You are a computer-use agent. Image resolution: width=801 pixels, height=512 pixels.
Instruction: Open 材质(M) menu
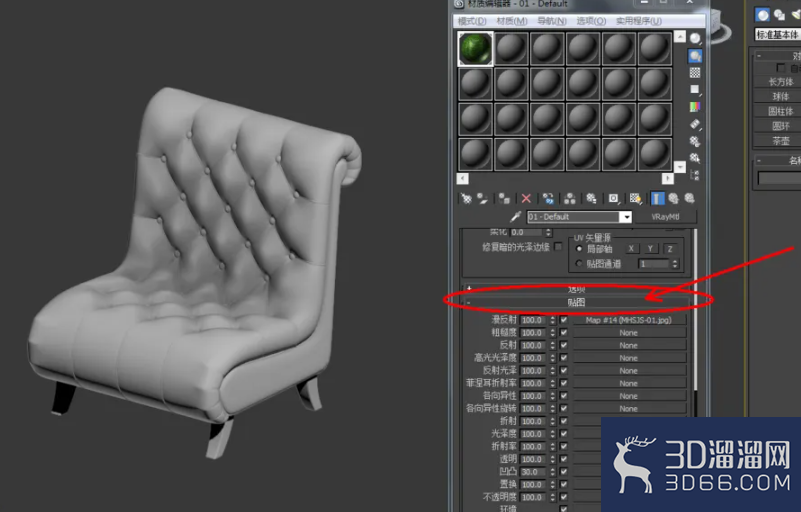[x=512, y=21]
